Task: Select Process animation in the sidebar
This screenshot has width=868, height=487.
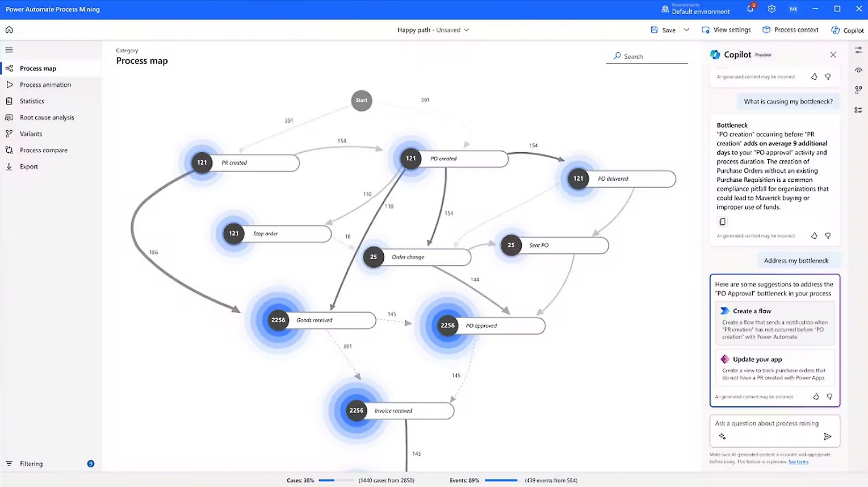Action: point(45,84)
